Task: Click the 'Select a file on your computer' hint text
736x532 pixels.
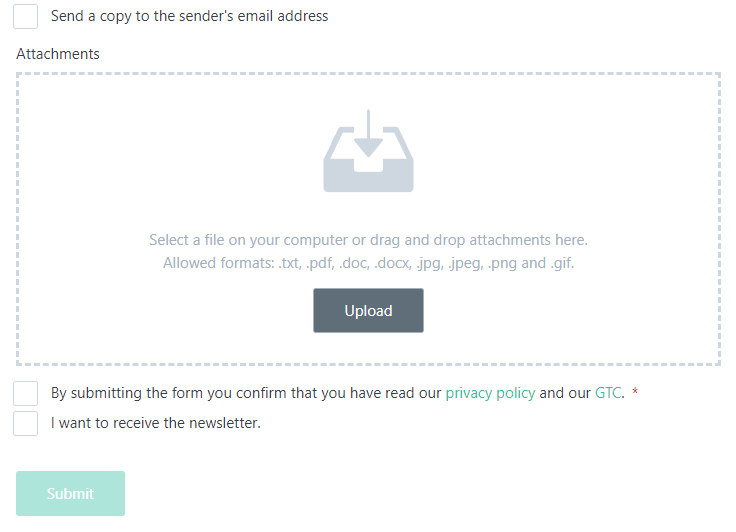Action: [x=368, y=240]
